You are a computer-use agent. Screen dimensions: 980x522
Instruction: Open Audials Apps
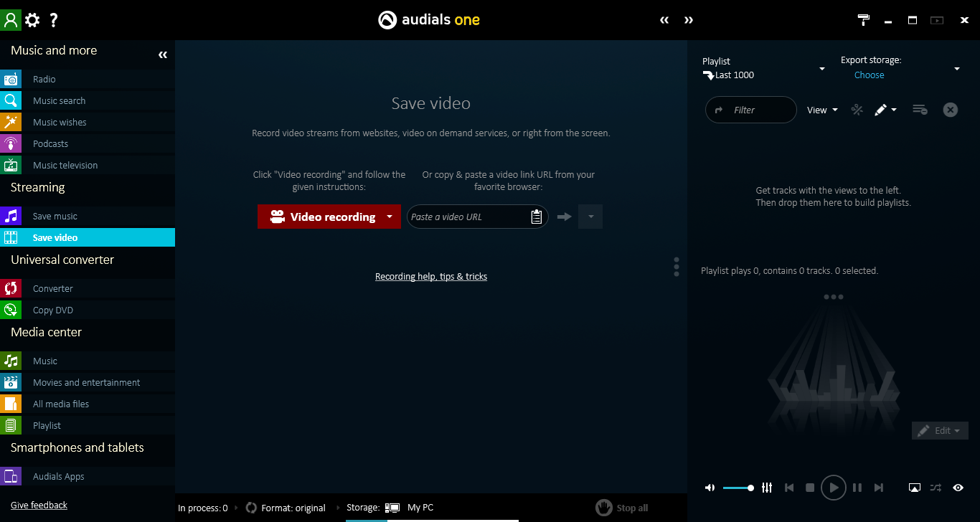point(88,476)
